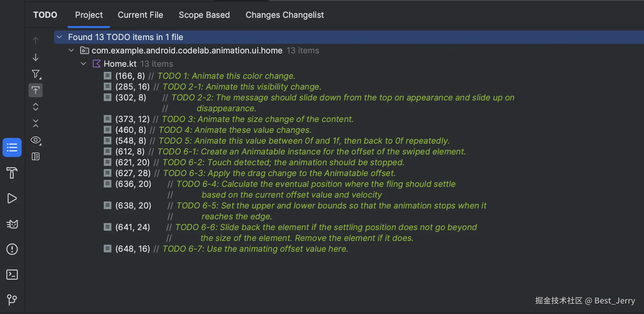Toggle Preview Source with the eye icon
644x314 pixels.
pyautogui.click(x=35, y=140)
